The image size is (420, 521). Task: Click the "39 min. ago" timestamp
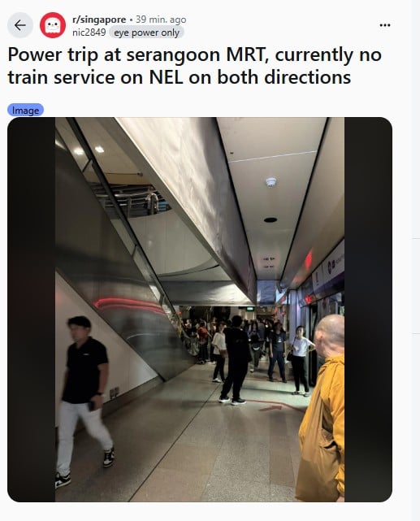[161, 20]
